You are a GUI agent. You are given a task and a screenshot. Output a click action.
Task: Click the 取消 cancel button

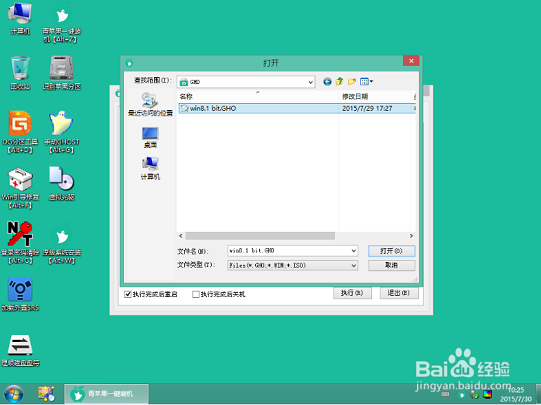tap(391, 265)
